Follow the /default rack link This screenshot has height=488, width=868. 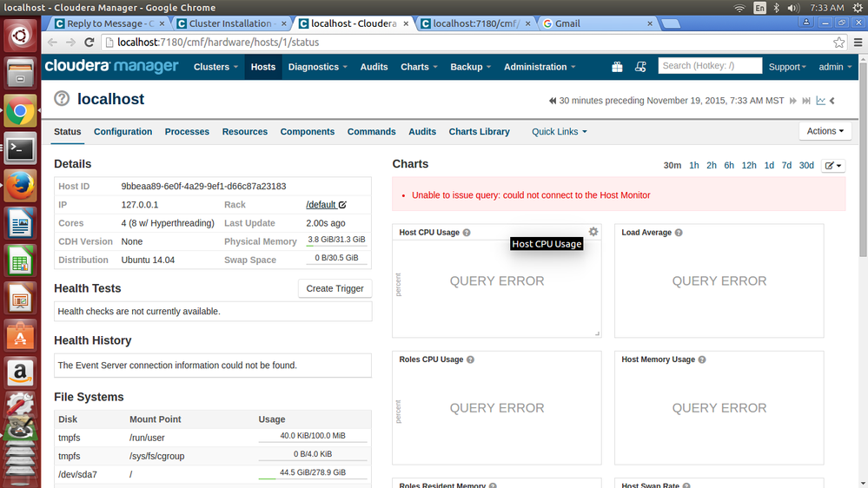321,205
